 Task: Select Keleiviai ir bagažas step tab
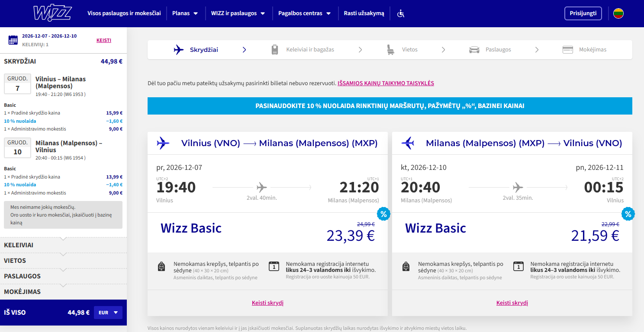pos(303,50)
